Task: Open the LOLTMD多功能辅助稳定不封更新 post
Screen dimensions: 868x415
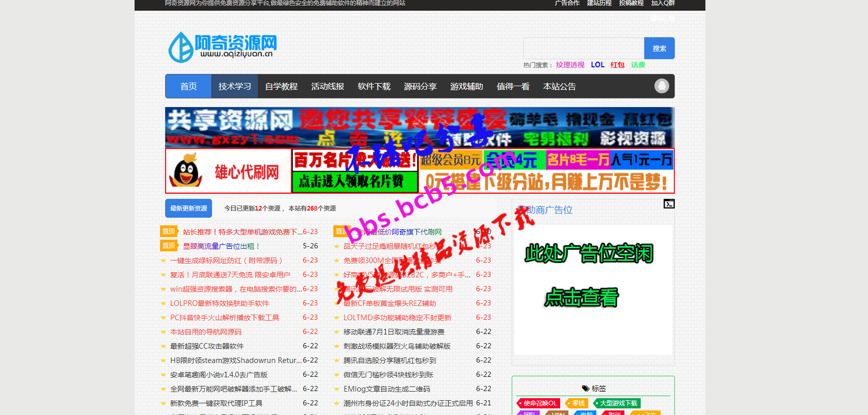Action: (x=398, y=318)
